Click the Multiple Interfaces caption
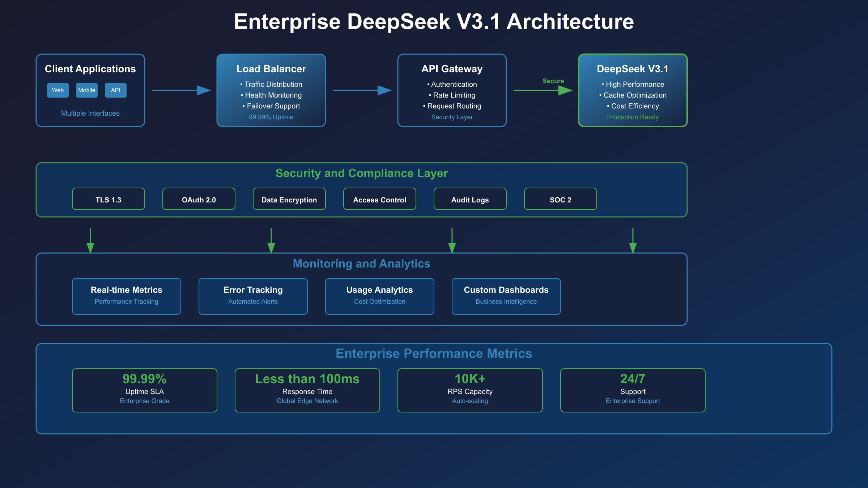 click(x=90, y=113)
